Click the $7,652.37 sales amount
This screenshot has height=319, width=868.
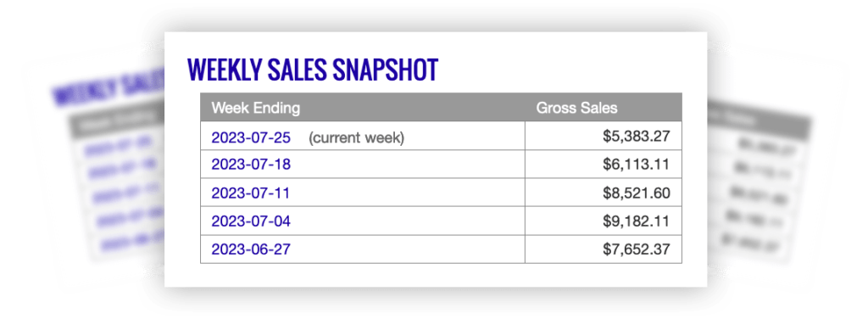click(636, 249)
